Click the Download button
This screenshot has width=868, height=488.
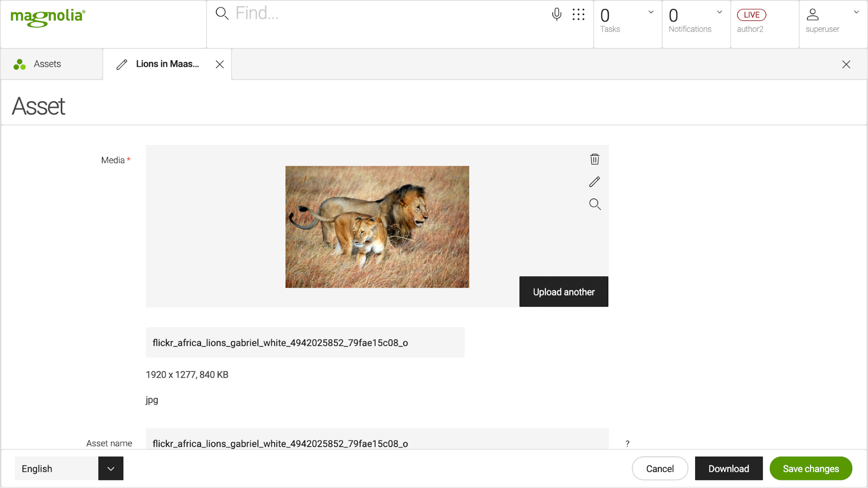click(729, 468)
